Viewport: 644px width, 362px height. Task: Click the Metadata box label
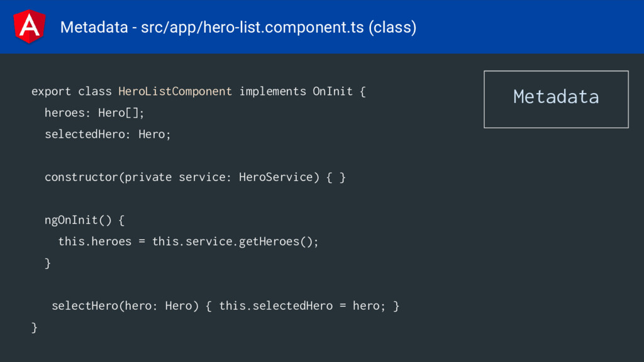tap(556, 97)
